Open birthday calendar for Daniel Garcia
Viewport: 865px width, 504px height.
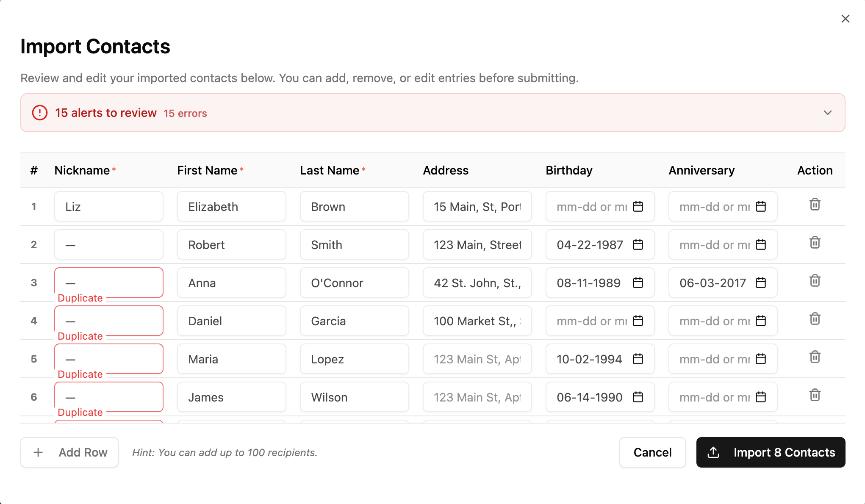(x=638, y=321)
